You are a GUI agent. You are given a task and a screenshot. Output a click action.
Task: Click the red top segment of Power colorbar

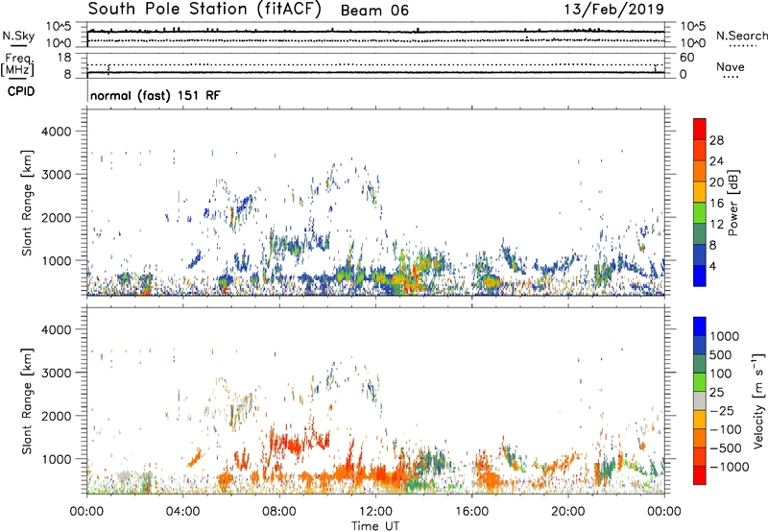(700, 129)
